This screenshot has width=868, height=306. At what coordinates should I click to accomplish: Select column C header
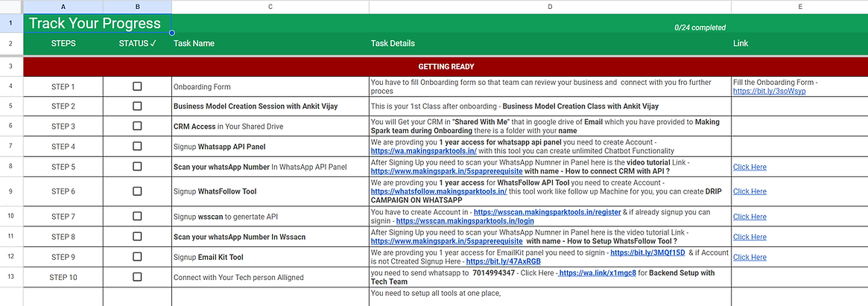[x=270, y=7]
